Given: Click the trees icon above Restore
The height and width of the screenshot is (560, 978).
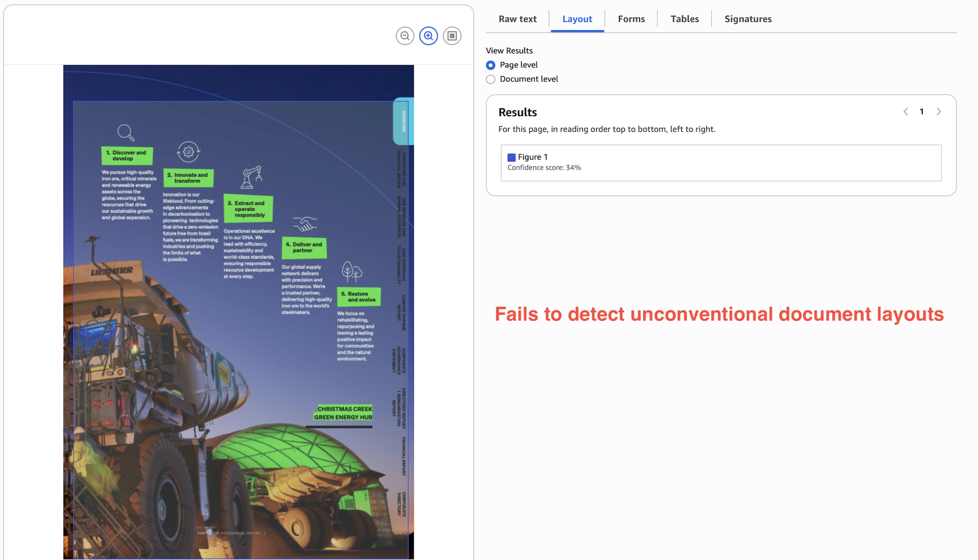Looking at the screenshot, I should pos(351,271).
